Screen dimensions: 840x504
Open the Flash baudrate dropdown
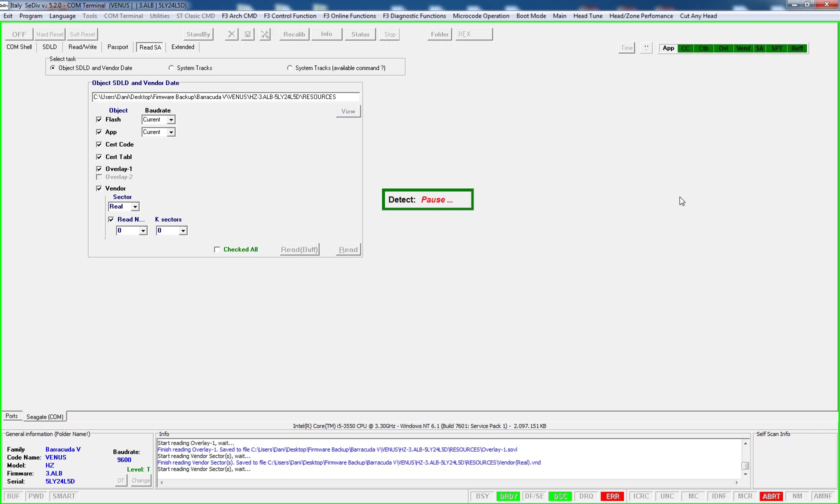click(171, 120)
